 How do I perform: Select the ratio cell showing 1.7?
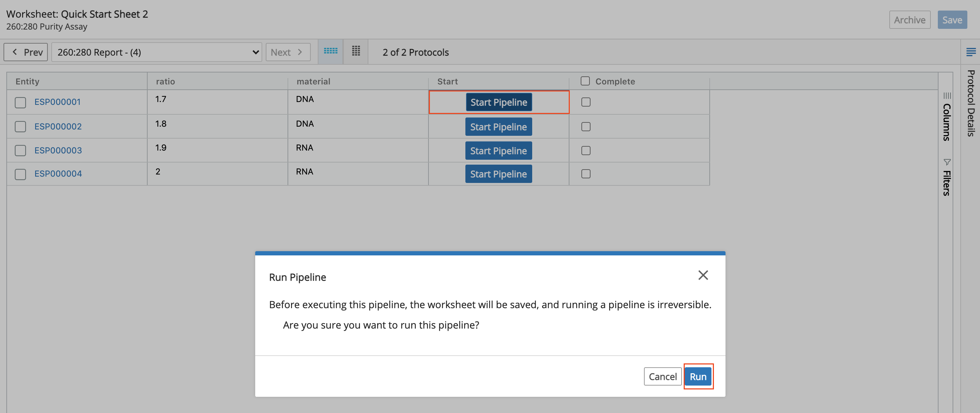pyautogui.click(x=218, y=102)
